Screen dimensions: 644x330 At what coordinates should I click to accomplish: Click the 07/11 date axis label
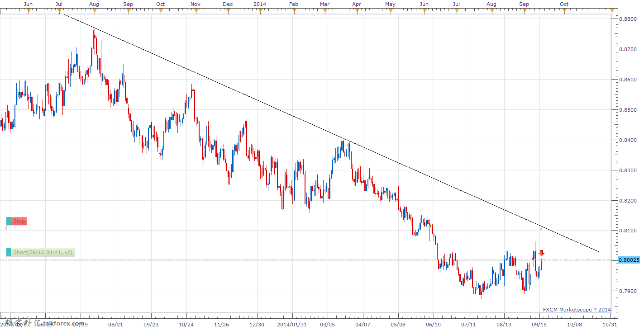[469, 324]
